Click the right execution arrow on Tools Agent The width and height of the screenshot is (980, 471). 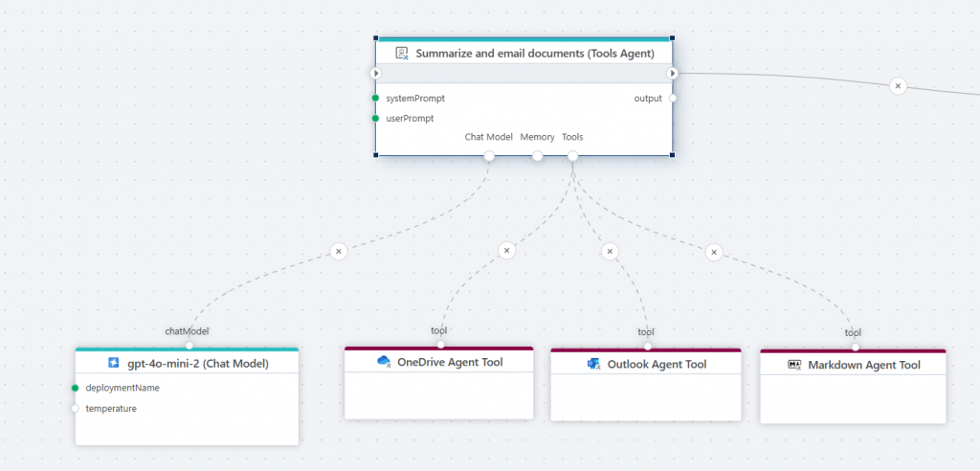click(x=672, y=73)
